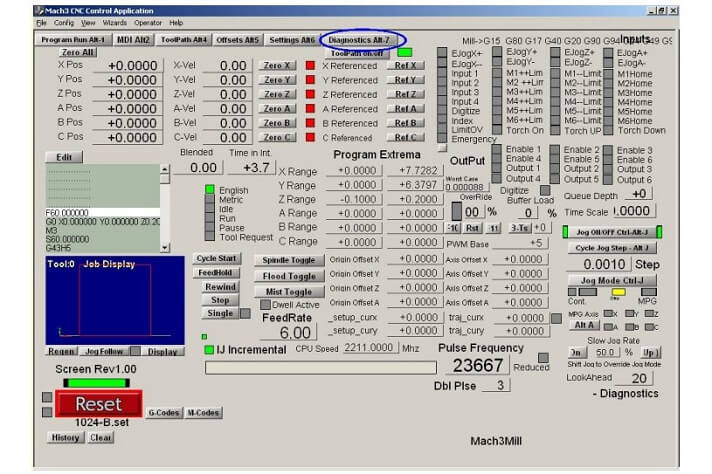Switch to the Offsets Alt5 tab

(237, 40)
